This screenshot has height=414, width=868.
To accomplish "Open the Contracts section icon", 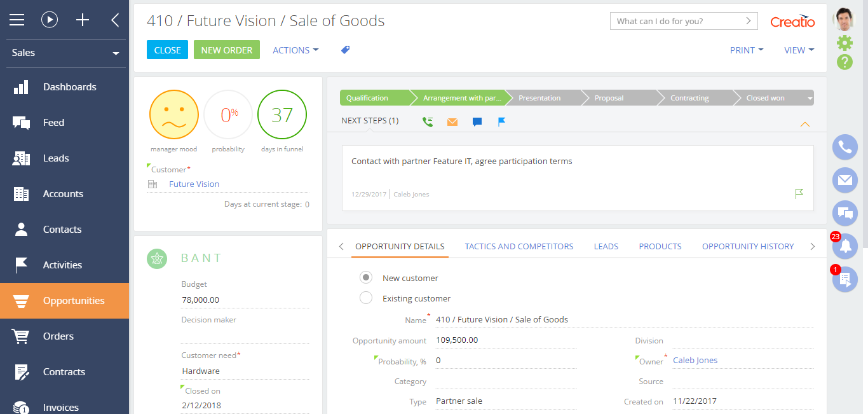I will pos(22,372).
